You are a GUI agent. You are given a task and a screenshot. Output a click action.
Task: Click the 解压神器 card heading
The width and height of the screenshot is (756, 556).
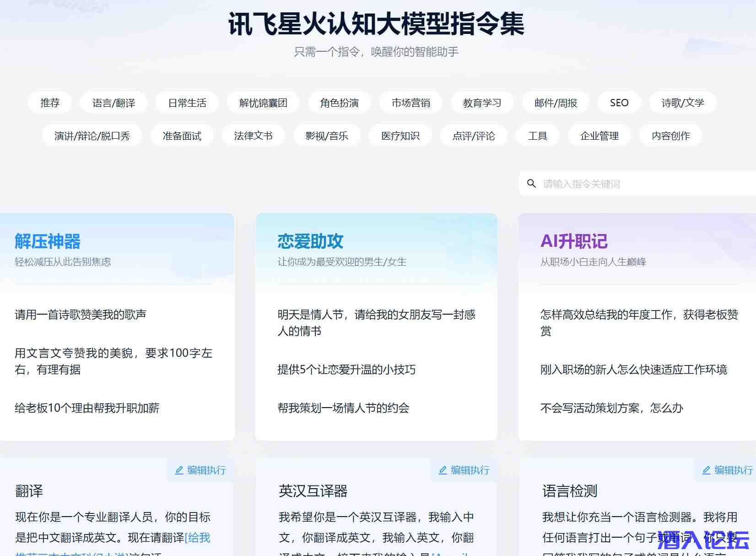tap(48, 241)
